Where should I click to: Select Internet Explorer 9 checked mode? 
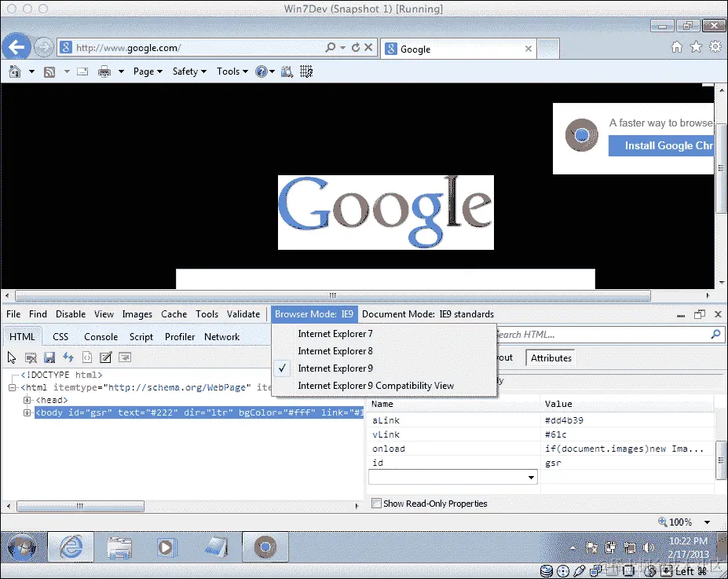(x=383, y=368)
